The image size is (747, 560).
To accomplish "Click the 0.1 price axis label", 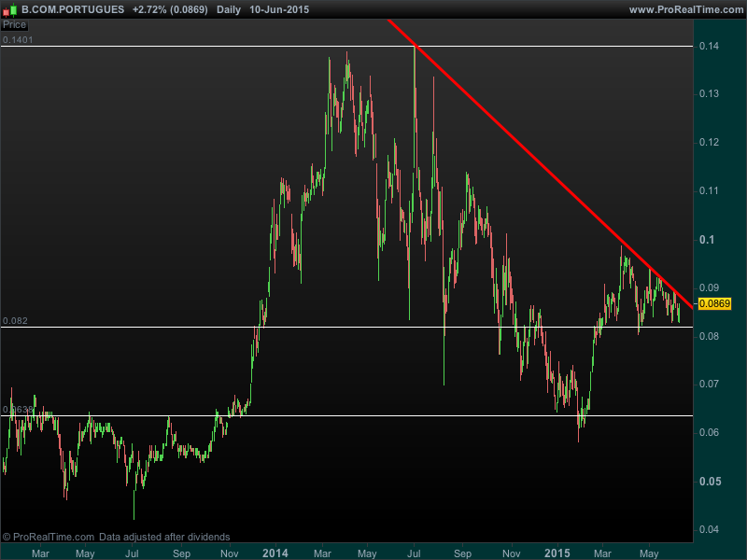I will coord(707,239).
